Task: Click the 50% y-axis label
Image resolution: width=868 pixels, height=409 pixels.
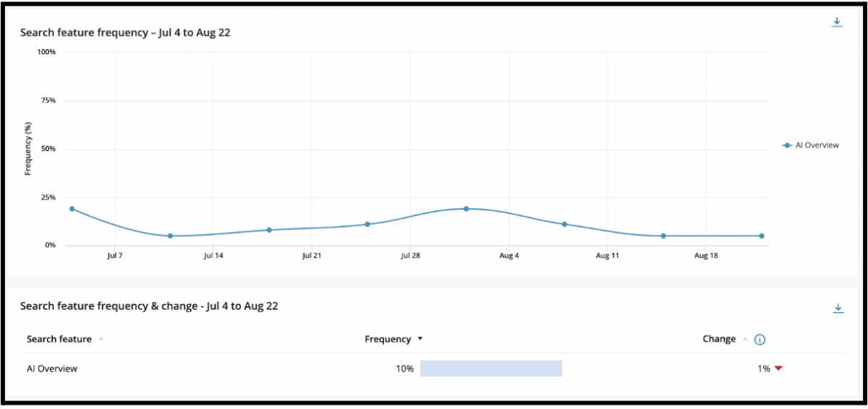Action: (48, 149)
